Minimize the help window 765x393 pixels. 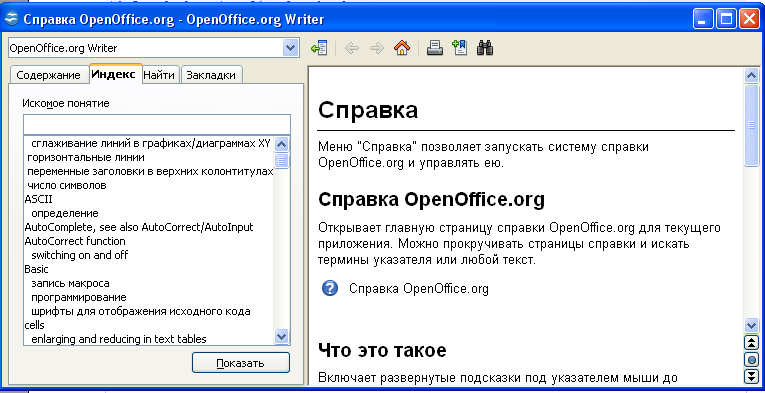[x=704, y=20]
